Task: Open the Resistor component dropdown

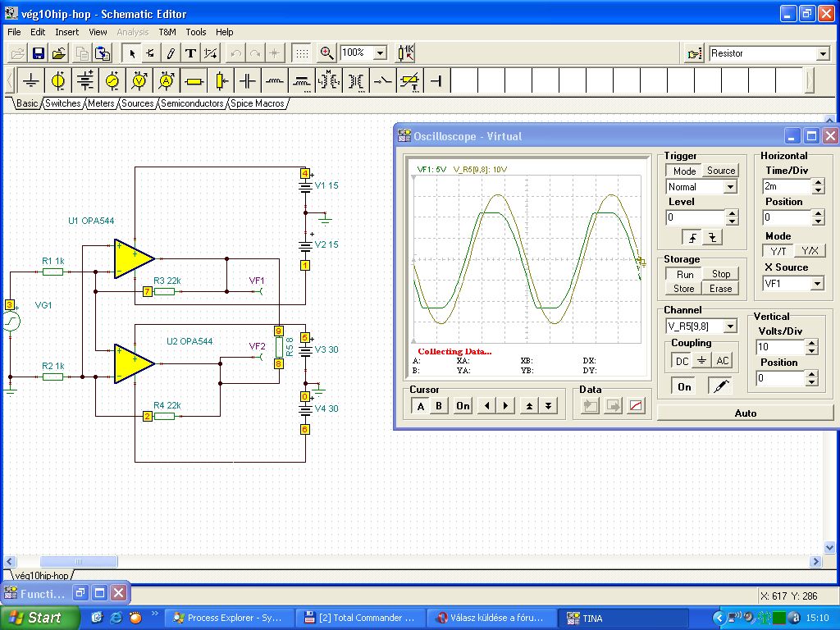Action: click(823, 53)
